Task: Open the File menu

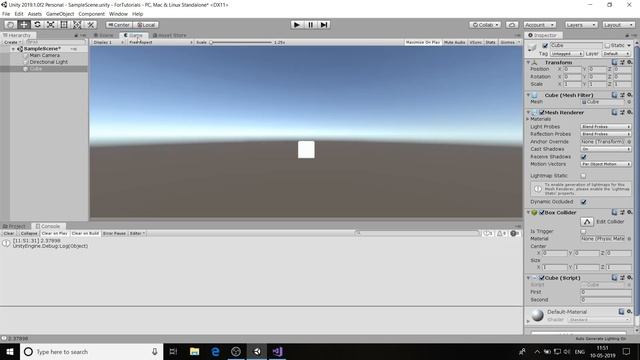Action: (x=6, y=14)
